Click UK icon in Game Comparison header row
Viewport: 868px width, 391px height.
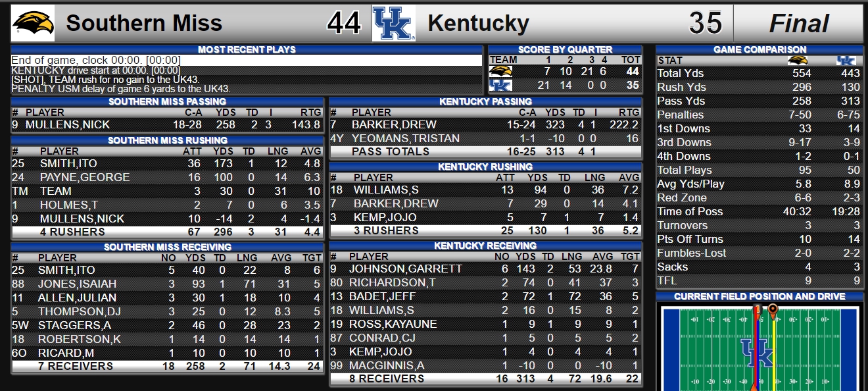click(846, 60)
